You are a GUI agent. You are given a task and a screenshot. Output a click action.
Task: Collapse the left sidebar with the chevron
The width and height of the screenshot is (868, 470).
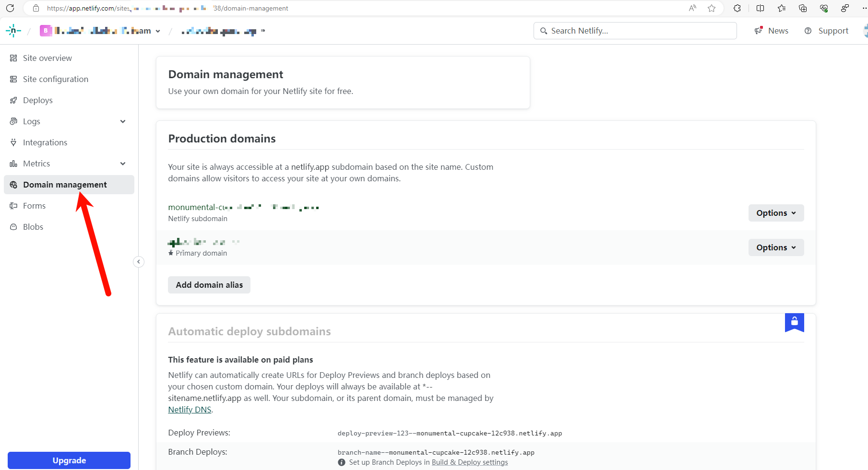138,261
